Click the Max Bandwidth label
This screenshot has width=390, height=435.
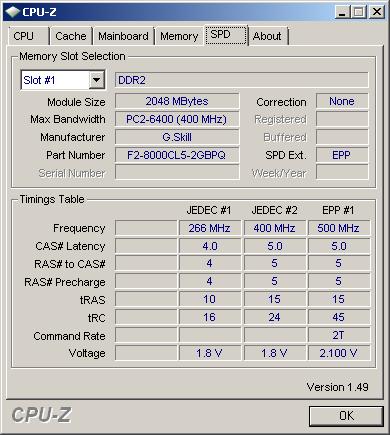coord(68,119)
